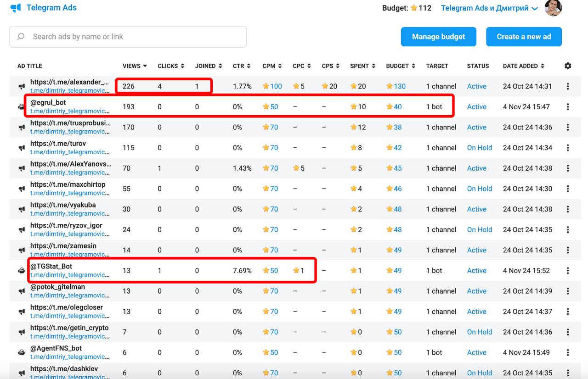Viewport: 588px width, 379px height.
Task: Click the Active status of @egrul_bot
Action: pos(477,107)
